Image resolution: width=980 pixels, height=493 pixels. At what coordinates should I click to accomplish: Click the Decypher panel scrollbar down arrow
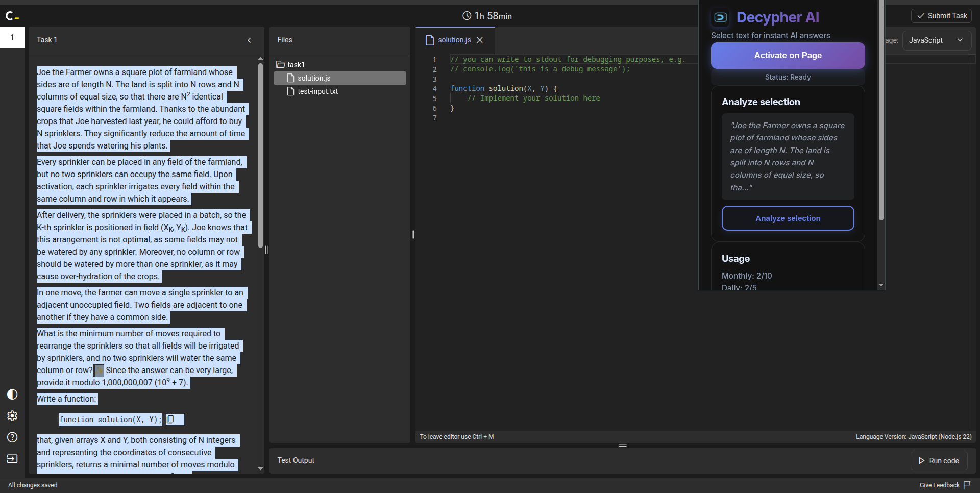pyautogui.click(x=881, y=285)
